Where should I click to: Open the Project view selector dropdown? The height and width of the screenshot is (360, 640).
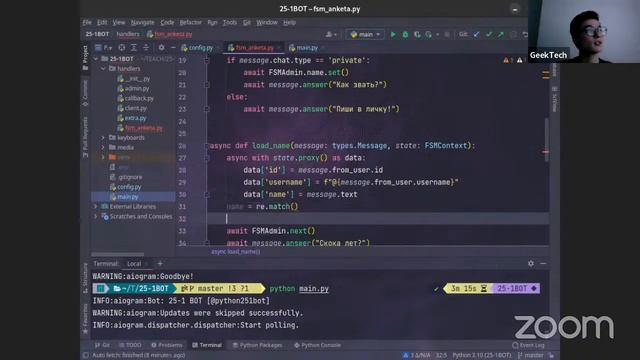point(104,48)
